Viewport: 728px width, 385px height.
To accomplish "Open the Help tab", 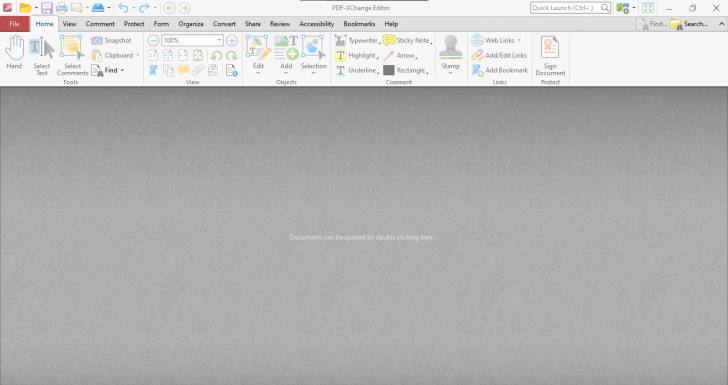I will [391, 24].
